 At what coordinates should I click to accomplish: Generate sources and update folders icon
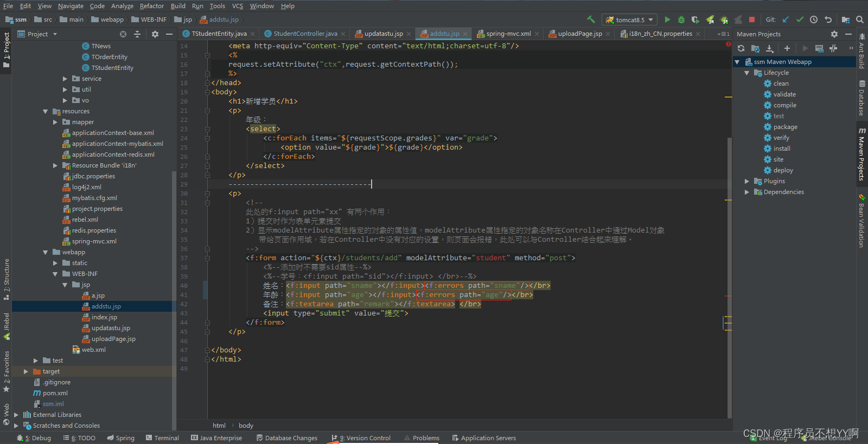click(755, 48)
